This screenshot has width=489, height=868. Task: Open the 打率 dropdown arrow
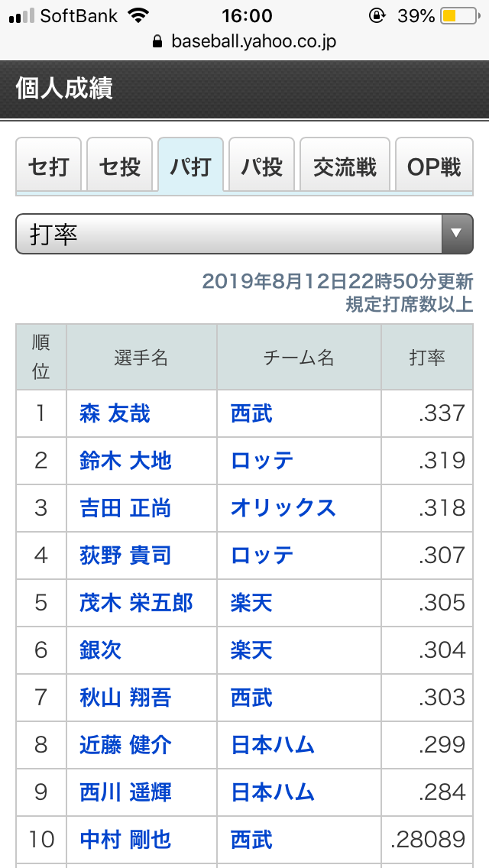pyautogui.click(x=456, y=234)
